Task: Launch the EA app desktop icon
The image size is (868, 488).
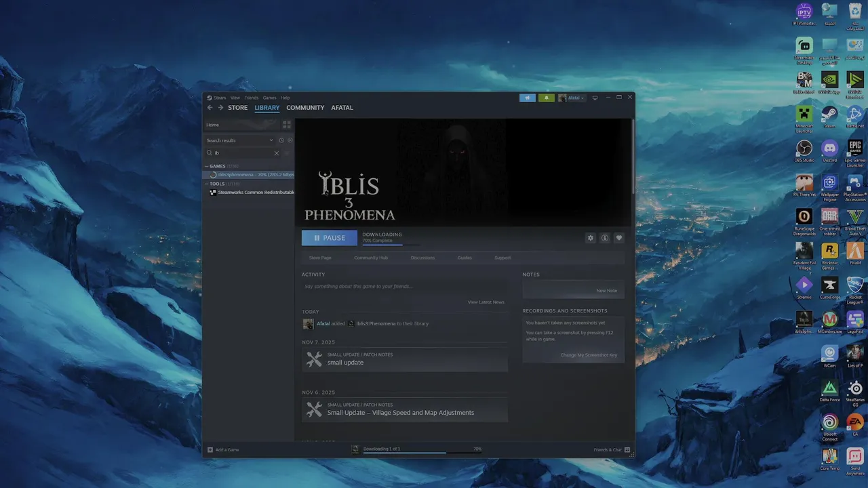Action: [x=855, y=424]
